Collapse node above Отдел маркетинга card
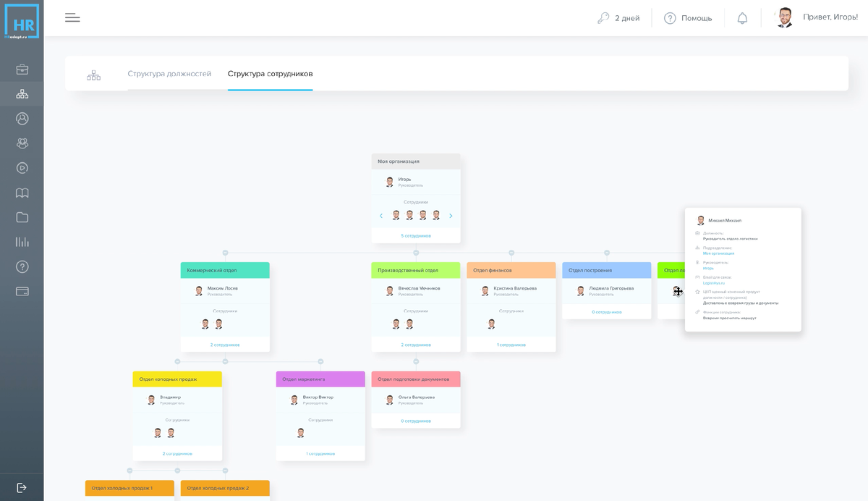Viewport: 868px width, 501px height. [x=320, y=361]
